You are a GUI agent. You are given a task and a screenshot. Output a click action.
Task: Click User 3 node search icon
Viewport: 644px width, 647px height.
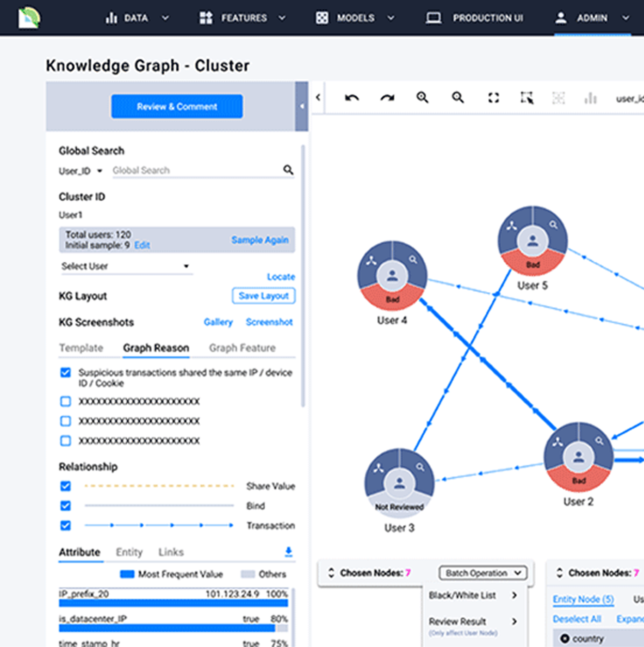[420, 467]
